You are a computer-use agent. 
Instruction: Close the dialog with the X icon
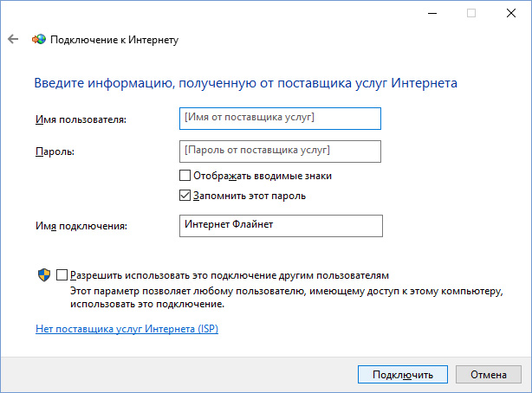coord(511,13)
